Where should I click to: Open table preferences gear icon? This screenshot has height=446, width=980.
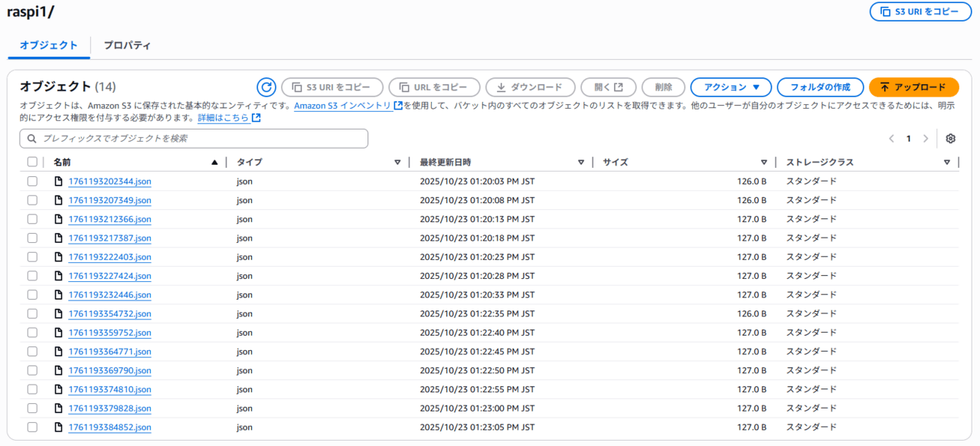point(950,139)
